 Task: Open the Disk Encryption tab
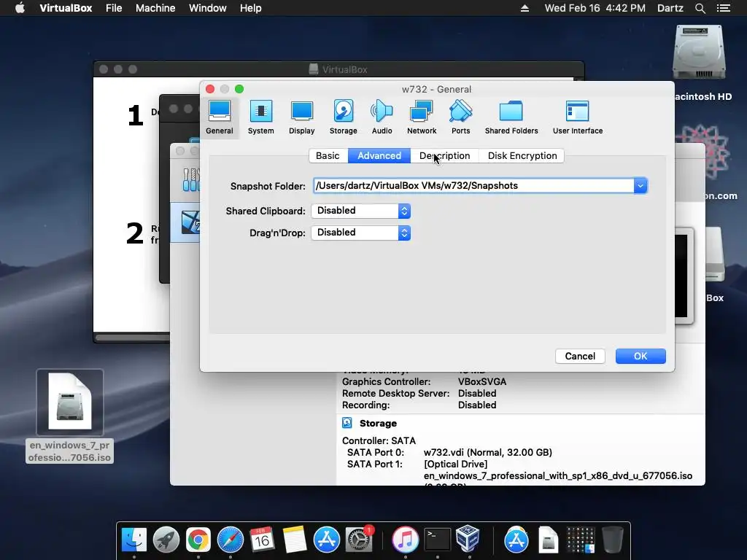tap(522, 156)
